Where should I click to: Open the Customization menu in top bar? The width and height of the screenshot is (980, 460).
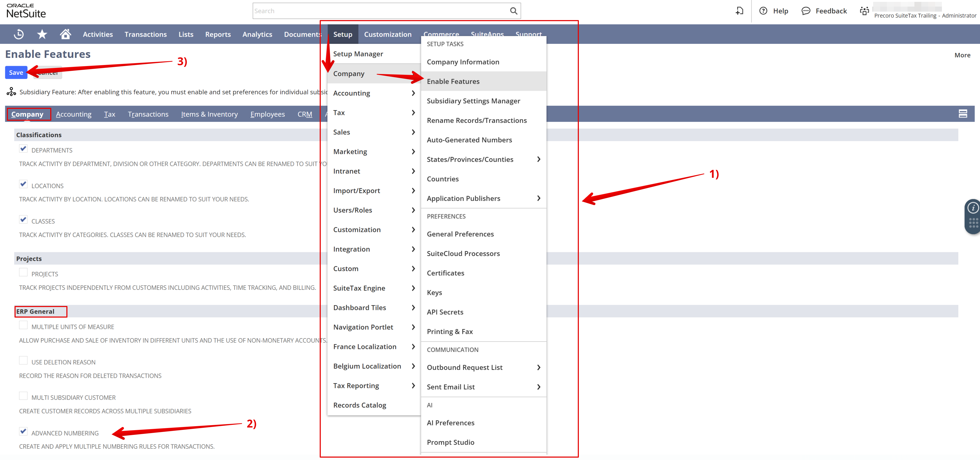[x=388, y=34]
